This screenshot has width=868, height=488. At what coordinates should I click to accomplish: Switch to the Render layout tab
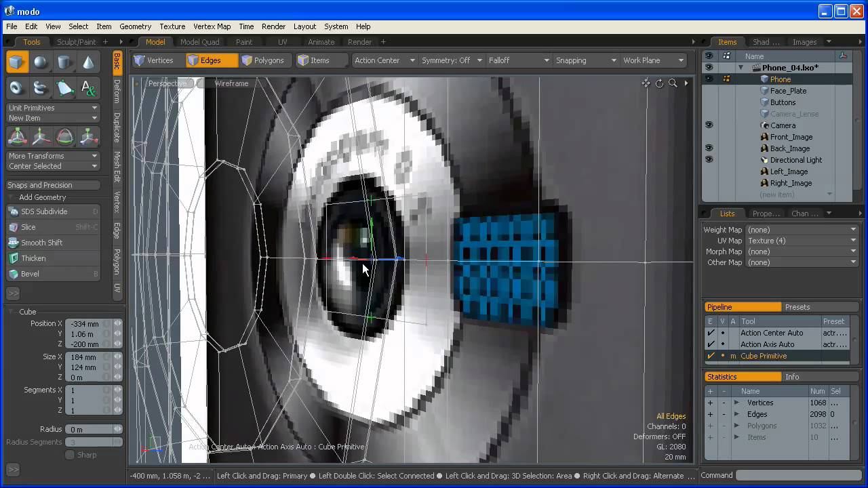(x=359, y=42)
